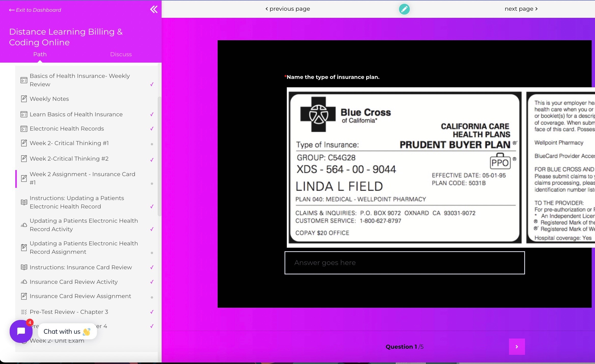Advance with the next question arrow button
This screenshot has width=595, height=364.
click(517, 346)
